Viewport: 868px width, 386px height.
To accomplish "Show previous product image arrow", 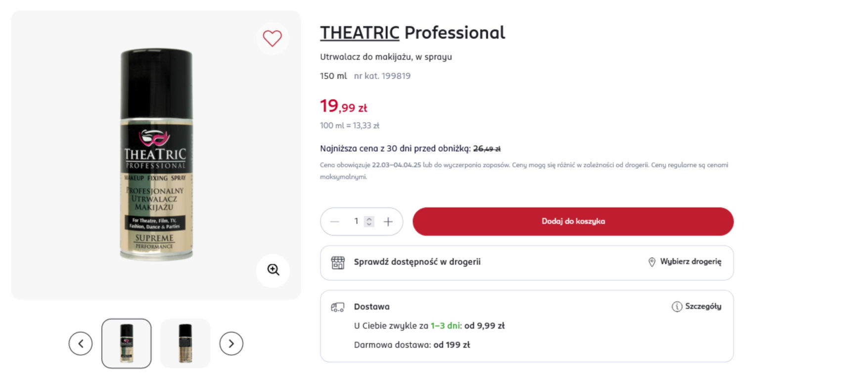I will (81, 343).
